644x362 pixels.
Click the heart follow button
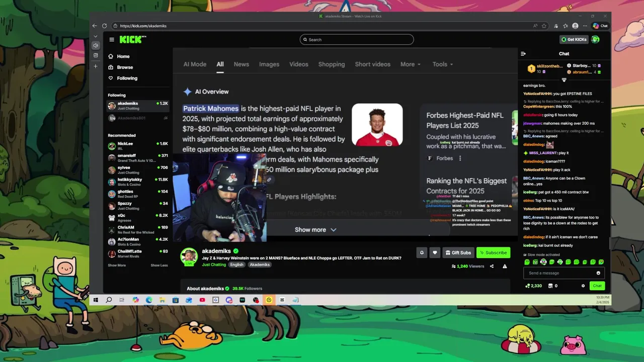tap(435, 252)
